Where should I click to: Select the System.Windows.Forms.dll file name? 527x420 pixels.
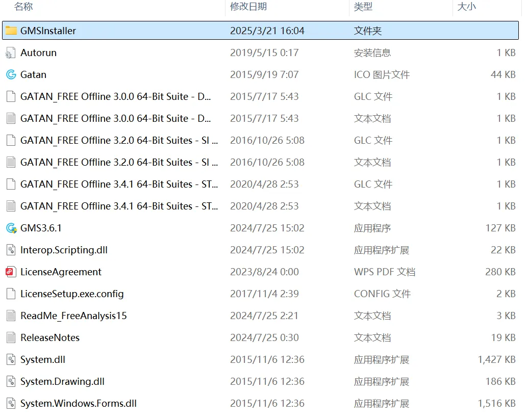(x=79, y=403)
